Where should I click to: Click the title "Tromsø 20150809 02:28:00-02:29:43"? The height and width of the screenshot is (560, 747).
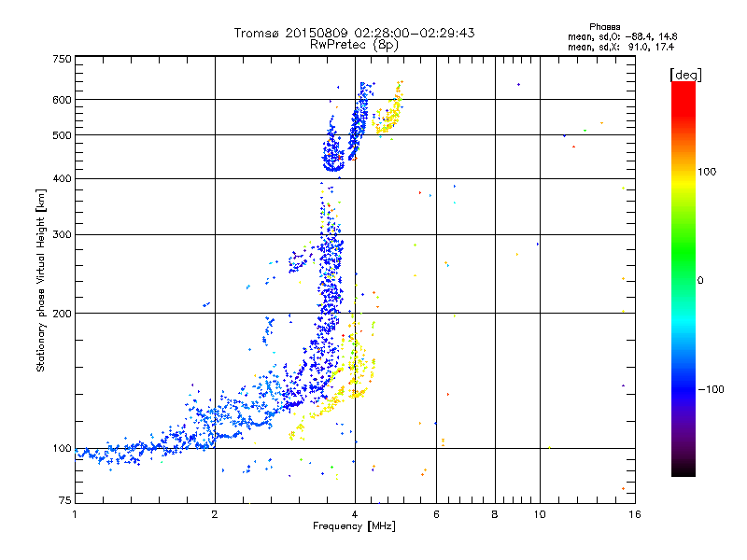(x=354, y=33)
